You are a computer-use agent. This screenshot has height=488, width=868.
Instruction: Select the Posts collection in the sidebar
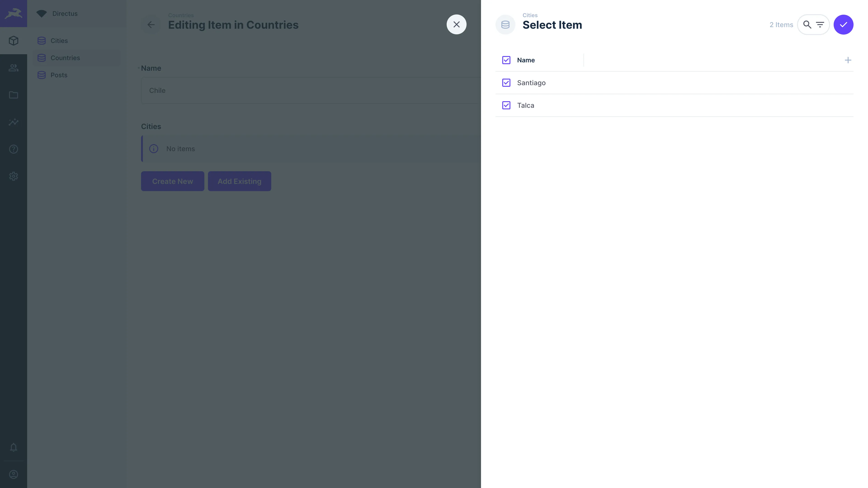point(59,75)
